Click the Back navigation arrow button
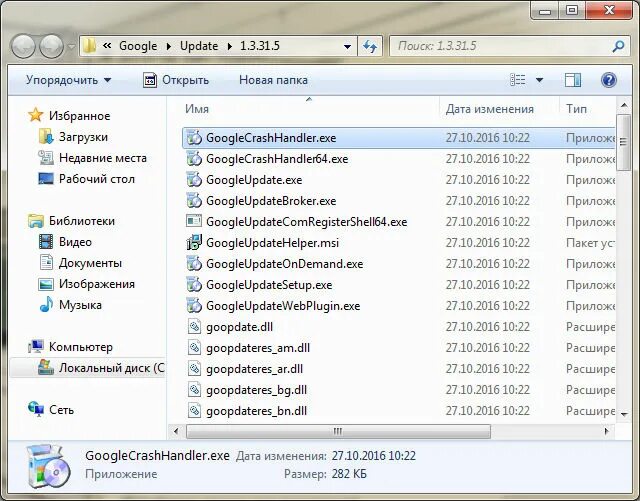Screen dimensions: 640x501 24,46
